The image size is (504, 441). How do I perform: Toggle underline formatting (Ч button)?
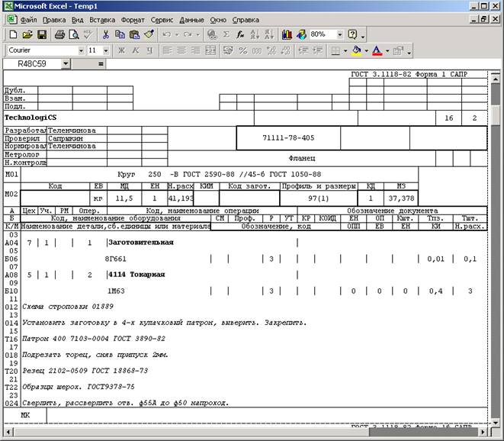point(151,50)
